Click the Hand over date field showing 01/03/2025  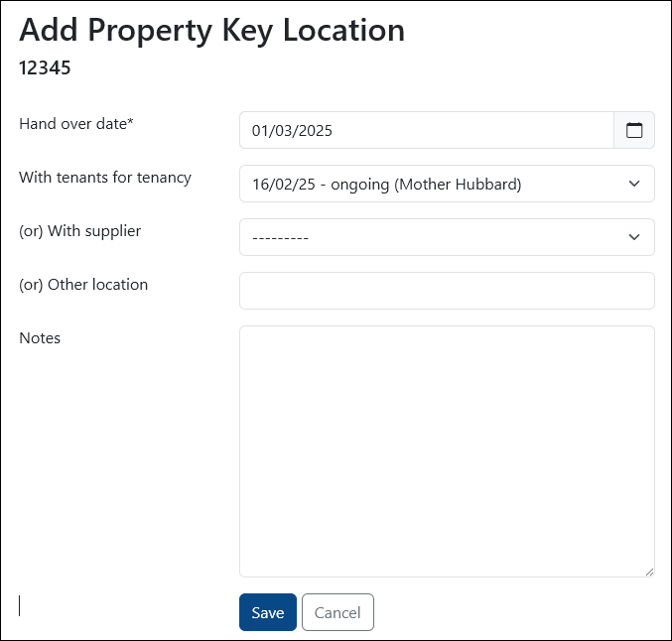coord(427,130)
